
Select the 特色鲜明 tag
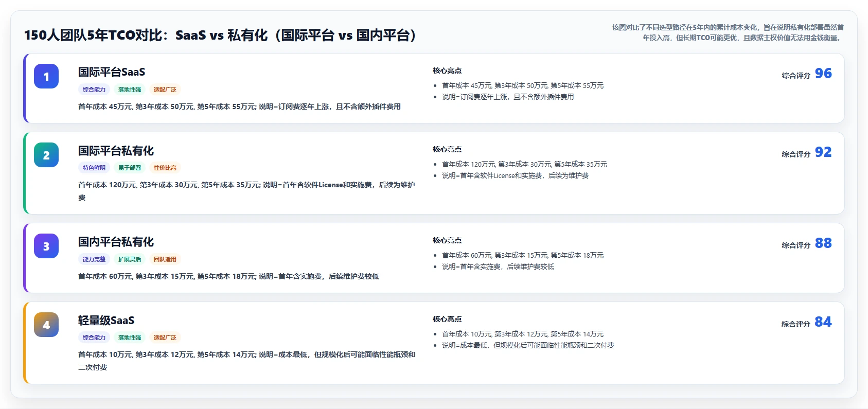[94, 168]
